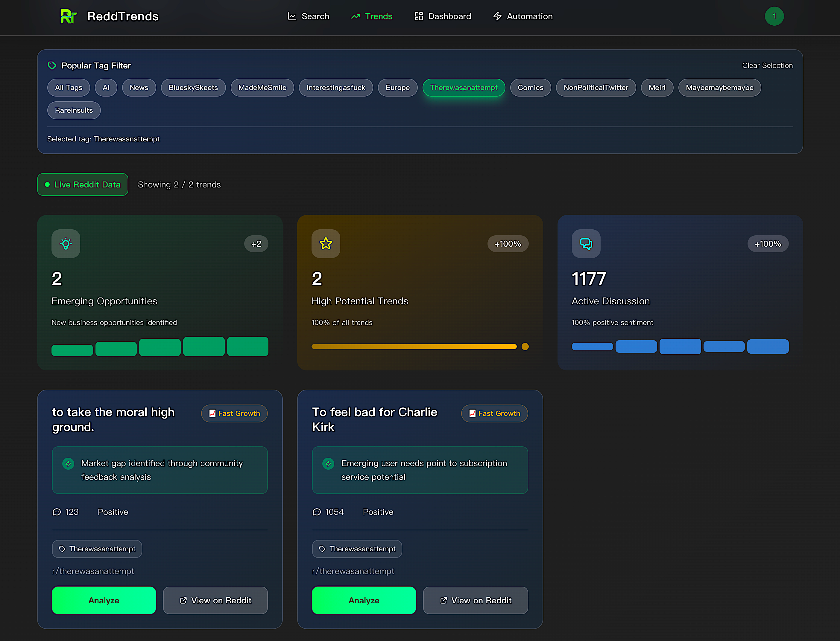840x641 pixels.
Task: Click the star High Potential Trends icon
Action: click(326, 244)
